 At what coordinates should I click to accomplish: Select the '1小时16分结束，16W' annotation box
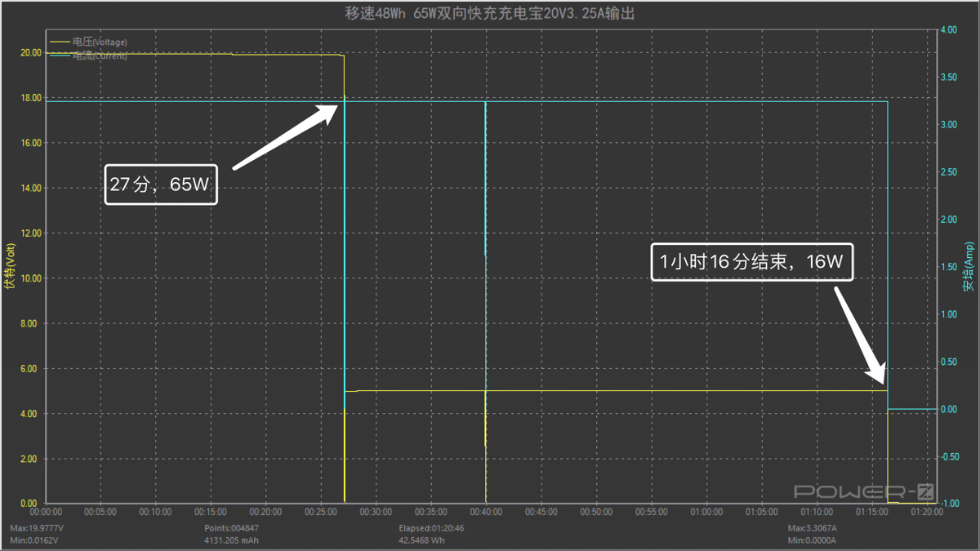point(752,262)
